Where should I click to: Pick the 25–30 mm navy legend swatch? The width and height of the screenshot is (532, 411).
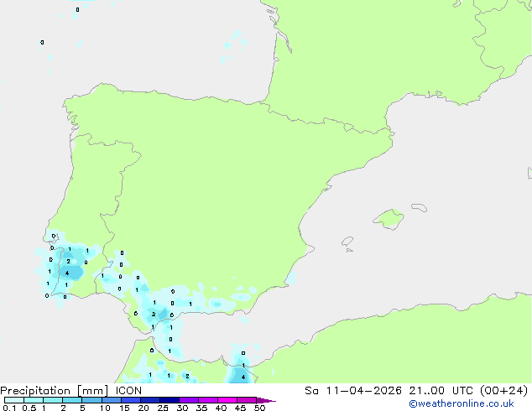click(169, 400)
